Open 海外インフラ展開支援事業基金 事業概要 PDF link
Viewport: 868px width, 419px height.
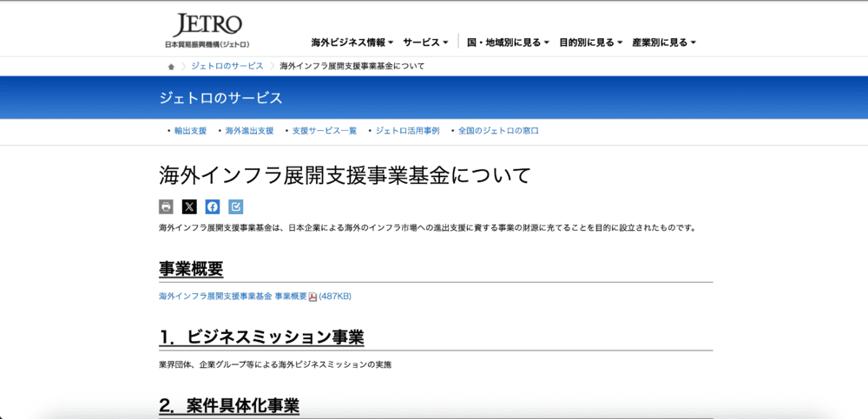point(233,297)
